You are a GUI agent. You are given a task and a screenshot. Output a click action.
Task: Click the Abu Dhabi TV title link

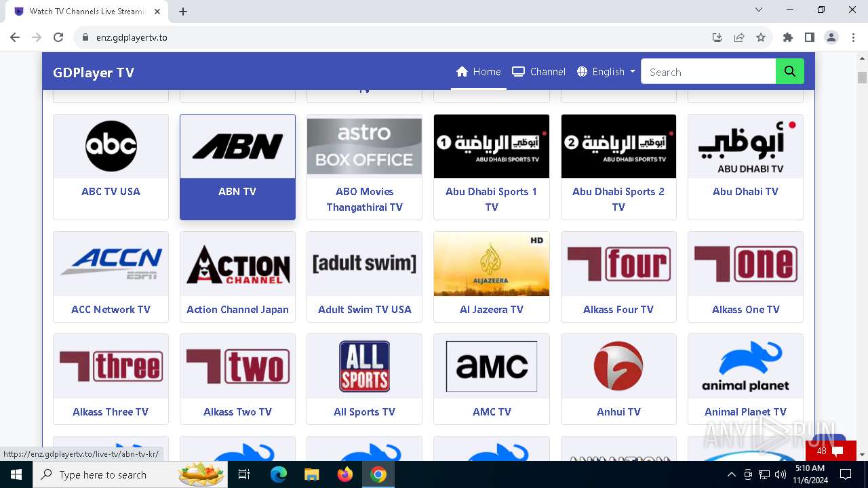click(x=745, y=191)
